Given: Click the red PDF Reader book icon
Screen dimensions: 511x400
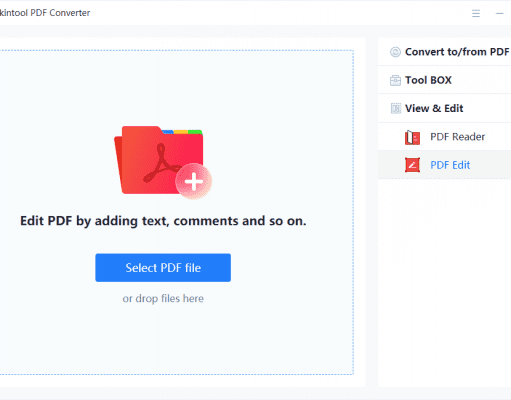Looking at the screenshot, I should coord(412,137).
